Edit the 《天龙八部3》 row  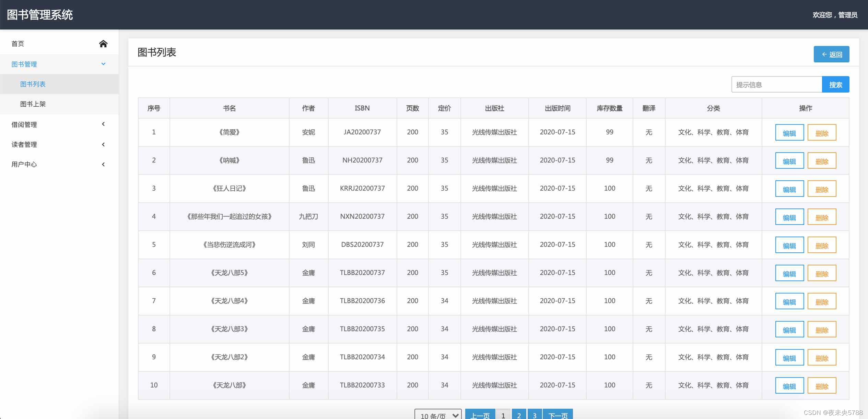[789, 330]
